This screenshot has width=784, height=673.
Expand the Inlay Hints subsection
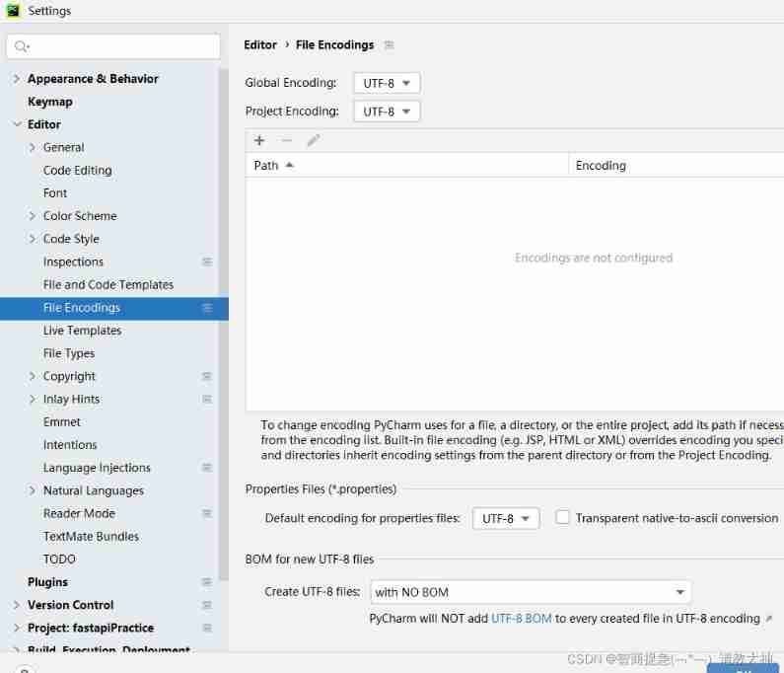pyautogui.click(x=32, y=399)
